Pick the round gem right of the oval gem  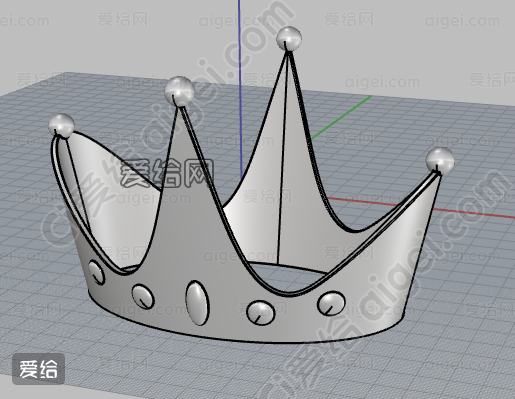click(261, 313)
